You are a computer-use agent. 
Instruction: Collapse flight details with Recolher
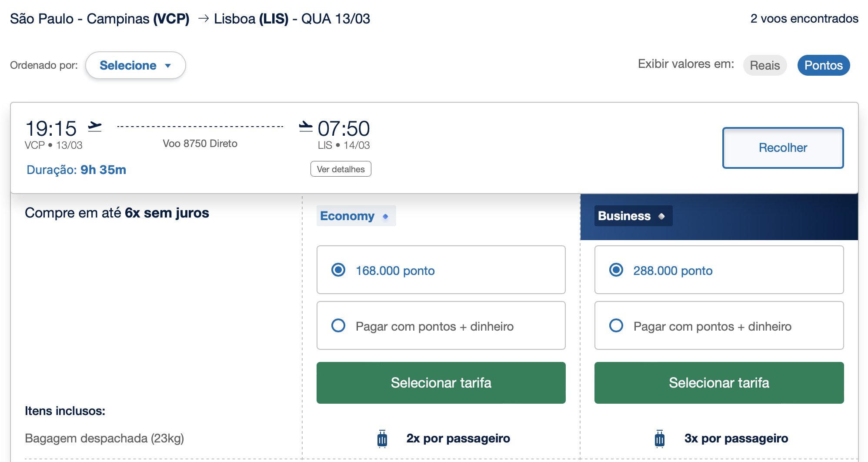(783, 147)
